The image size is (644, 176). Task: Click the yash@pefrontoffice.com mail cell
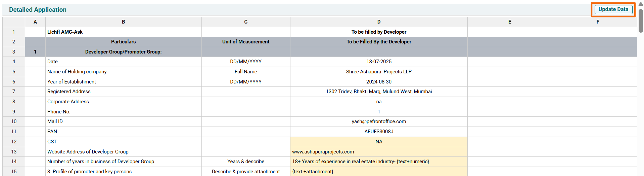(x=379, y=121)
